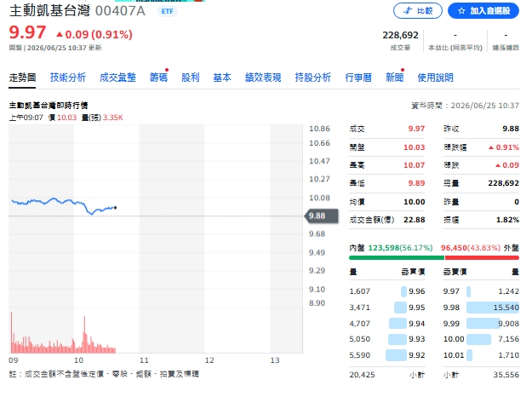The height and width of the screenshot is (397, 532).
Task: Add the ETF via 加入自選股 button
Action: coord(483,11)
